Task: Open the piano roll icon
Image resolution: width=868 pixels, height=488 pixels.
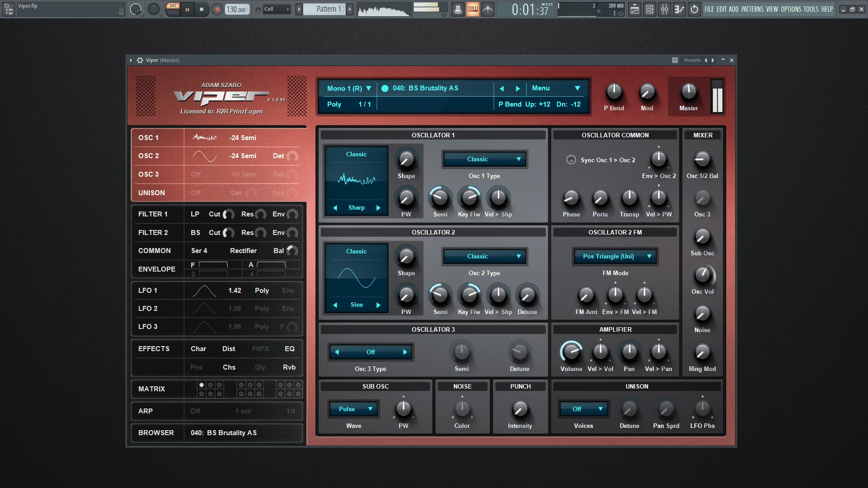Action: pyautogui.click(x=679, y=9)
